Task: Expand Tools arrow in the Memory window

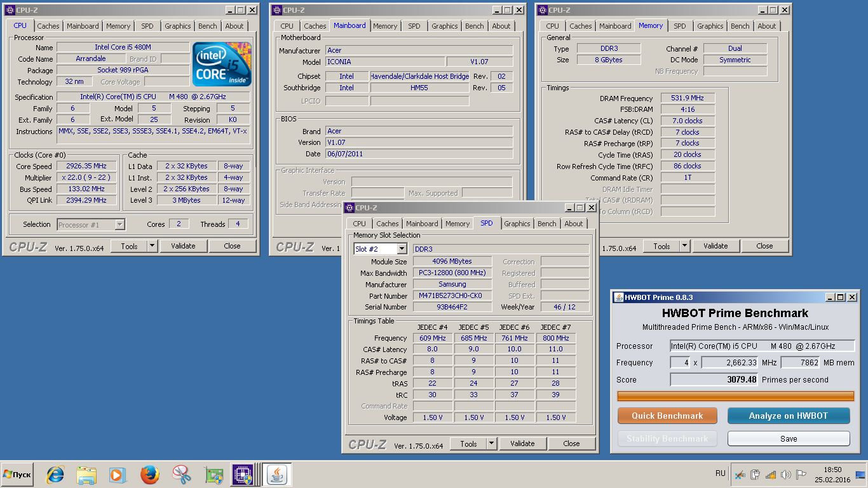Action: pyautogui.click(x=685, y=246)
